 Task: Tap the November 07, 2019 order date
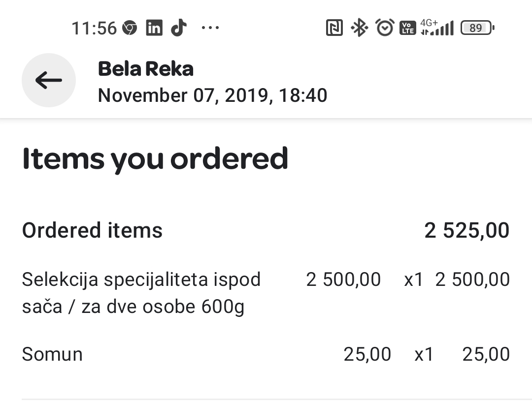(212, 95)
